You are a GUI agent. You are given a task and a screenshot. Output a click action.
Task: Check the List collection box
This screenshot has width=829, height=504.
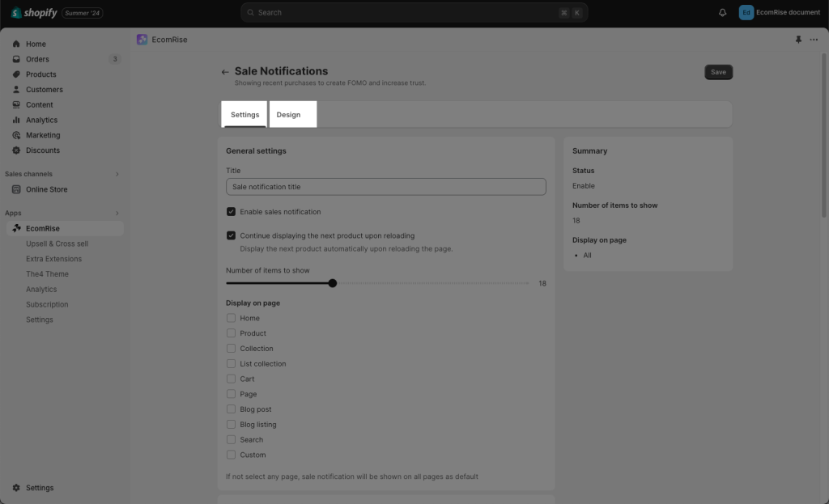[x=231, y=364]
